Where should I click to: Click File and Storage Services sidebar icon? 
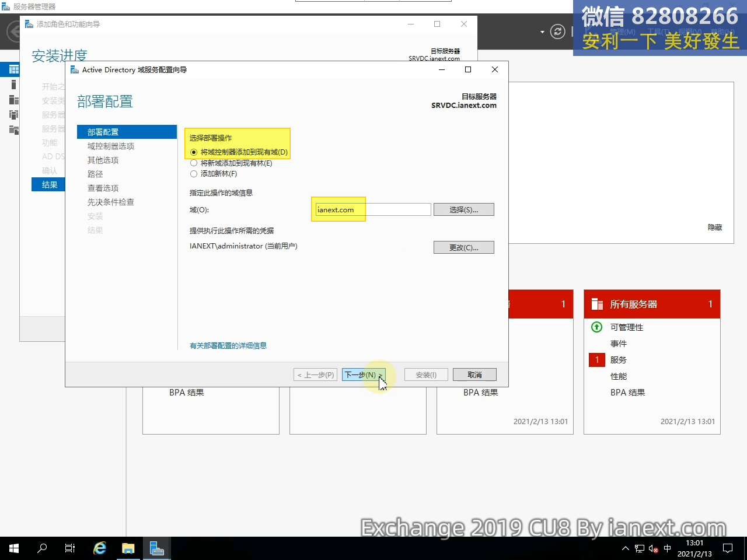pyautogui.click(x=14, y=130)
